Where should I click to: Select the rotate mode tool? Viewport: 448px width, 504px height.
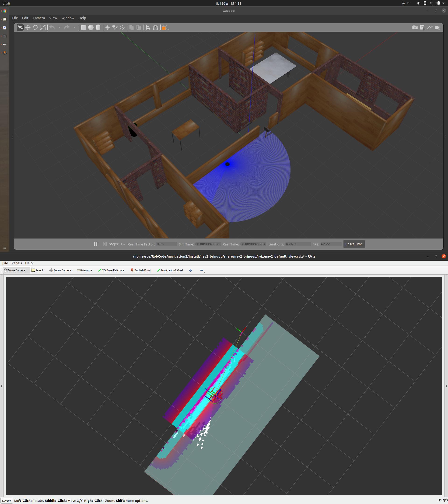coord(35,27)
